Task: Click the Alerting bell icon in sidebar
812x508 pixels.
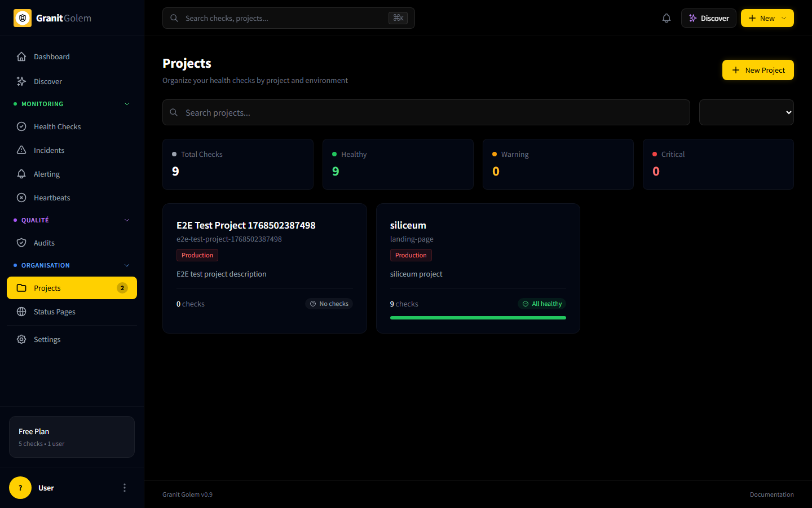Action: [x=21, y=174]
